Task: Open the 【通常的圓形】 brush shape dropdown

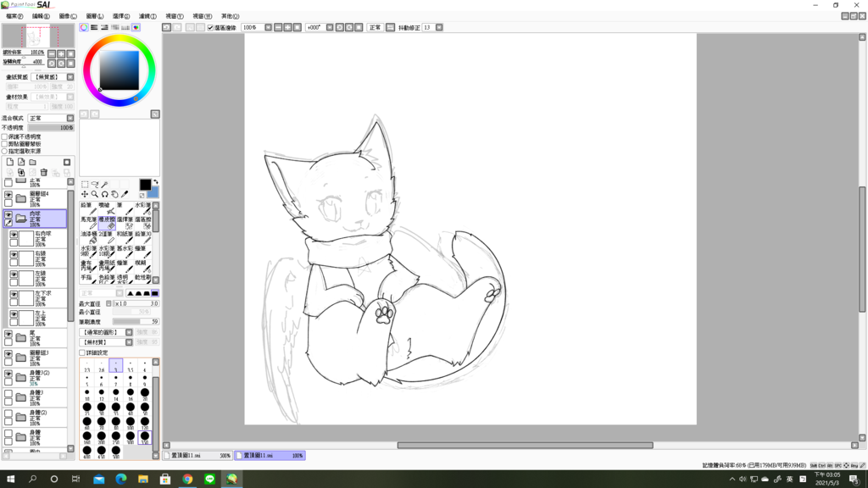Action: coord(129,332)
